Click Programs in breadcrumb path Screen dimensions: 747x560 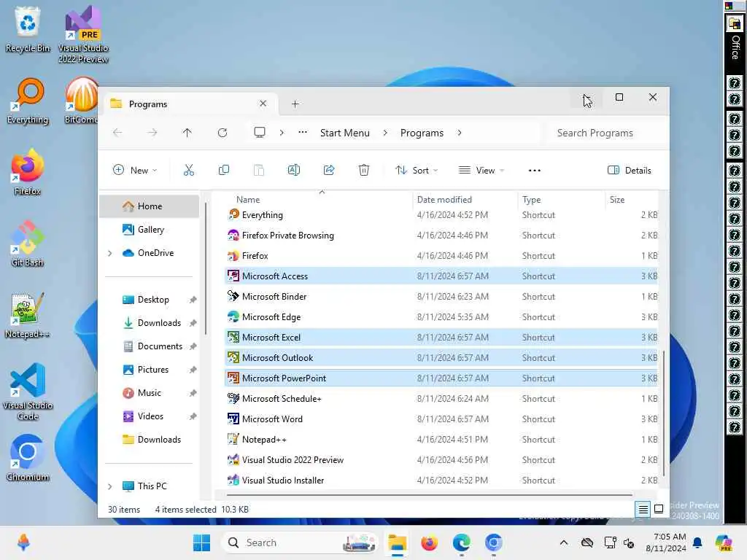click(x=422, y=133)
